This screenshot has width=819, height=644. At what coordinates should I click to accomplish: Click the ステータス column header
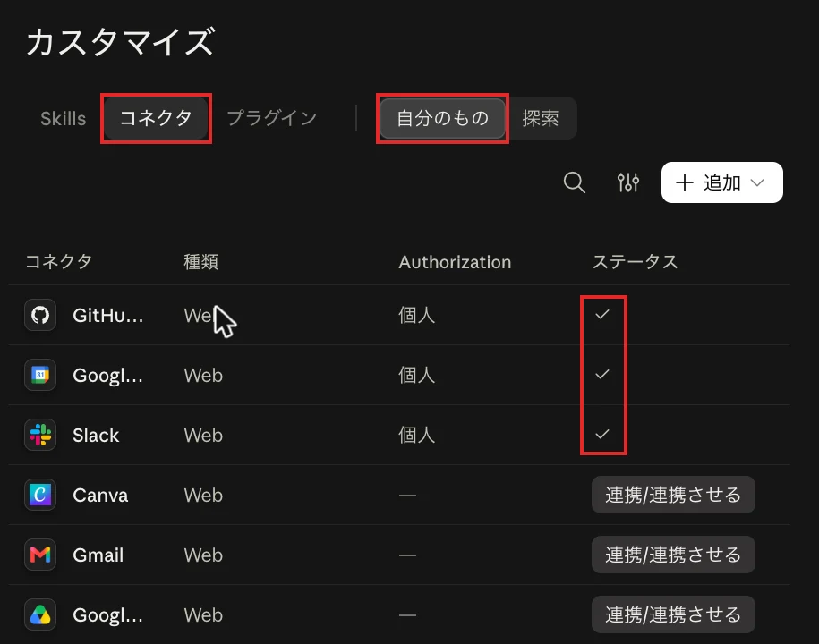click(x=635, y=261)
